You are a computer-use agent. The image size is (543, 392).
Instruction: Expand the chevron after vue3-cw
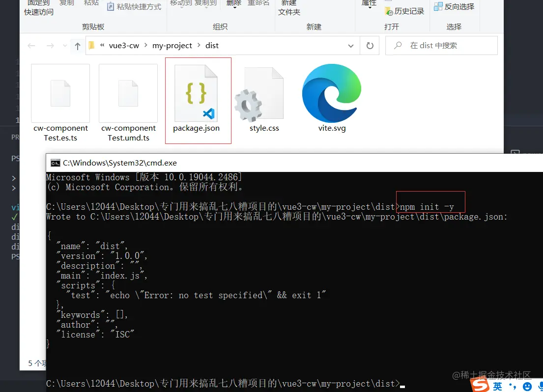point(146,45)
